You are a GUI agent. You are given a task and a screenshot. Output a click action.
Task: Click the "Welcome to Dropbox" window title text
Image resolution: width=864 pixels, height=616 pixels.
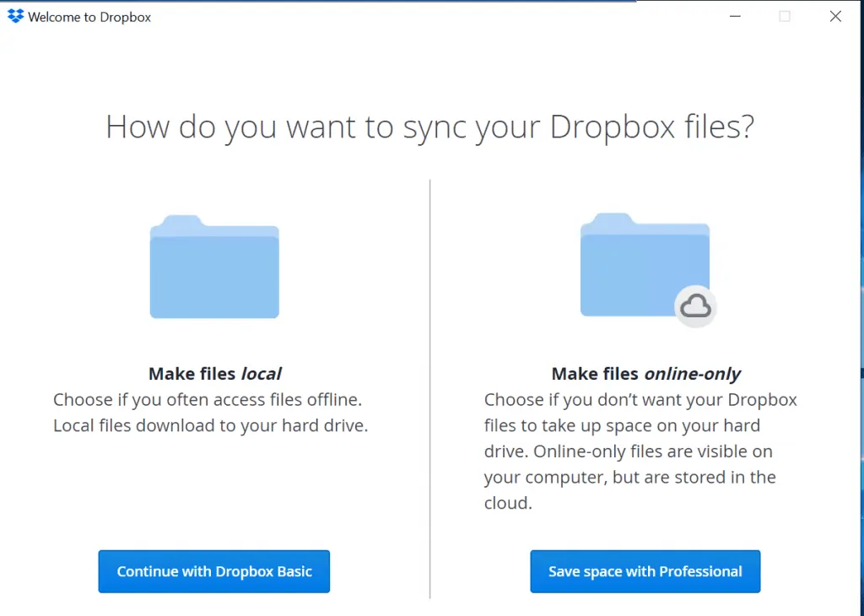pos(89,17)
